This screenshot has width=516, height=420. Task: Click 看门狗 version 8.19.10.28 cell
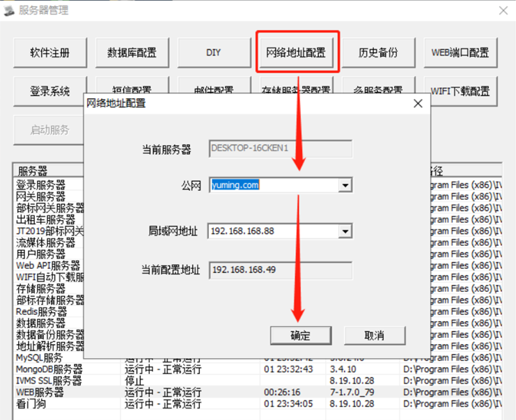click(x=352, y=404)
